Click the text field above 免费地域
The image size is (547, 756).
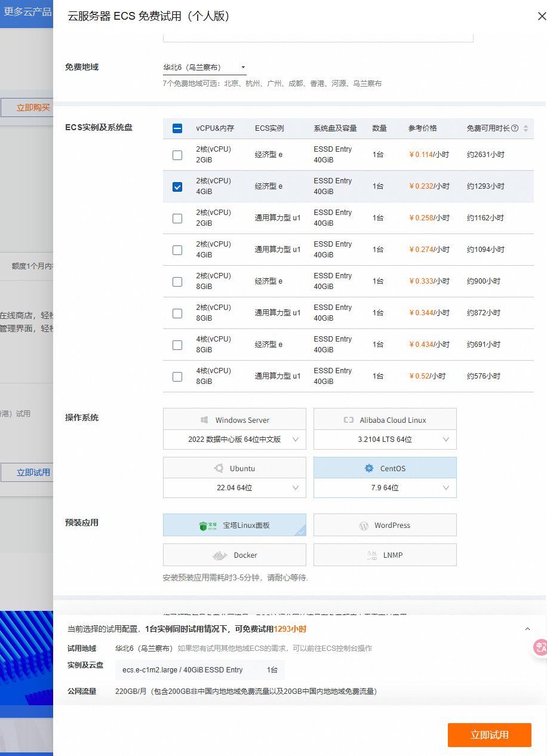coord(318,37)
